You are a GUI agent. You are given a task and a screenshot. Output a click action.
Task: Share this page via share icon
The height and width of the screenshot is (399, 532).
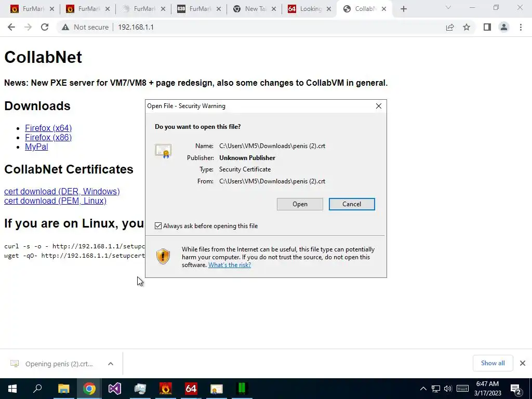pos(450,27)
